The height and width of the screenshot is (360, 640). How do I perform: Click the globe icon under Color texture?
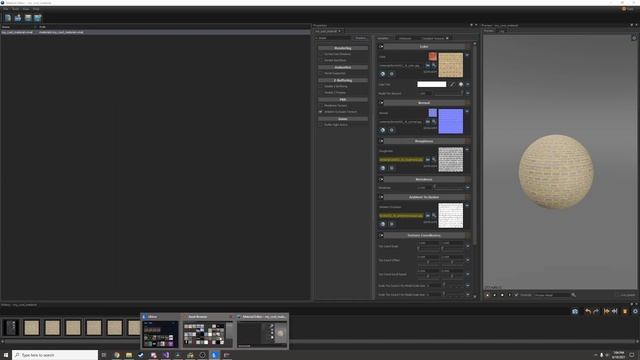tap(382, 74)
